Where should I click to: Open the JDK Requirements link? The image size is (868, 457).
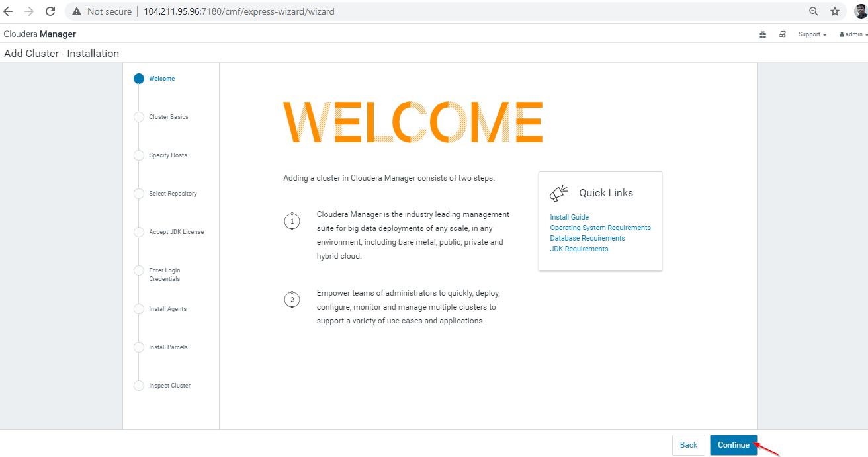[579, 249]
